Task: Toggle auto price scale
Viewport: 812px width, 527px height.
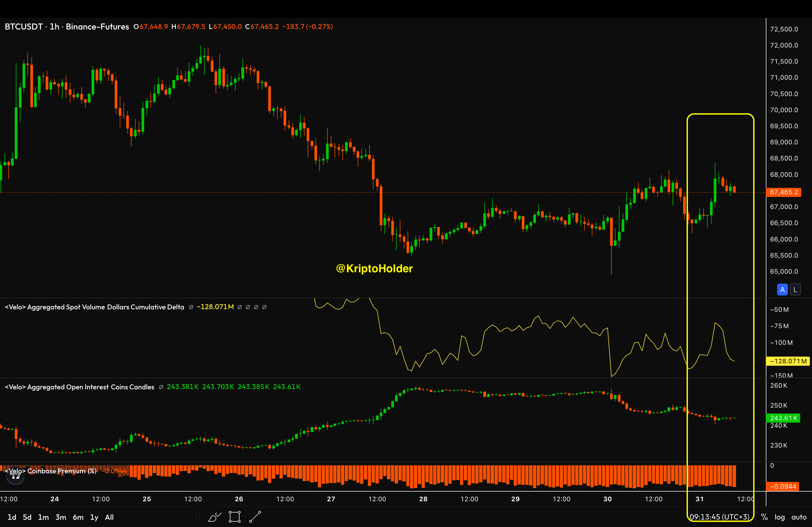Action: [x=799, y=517]
